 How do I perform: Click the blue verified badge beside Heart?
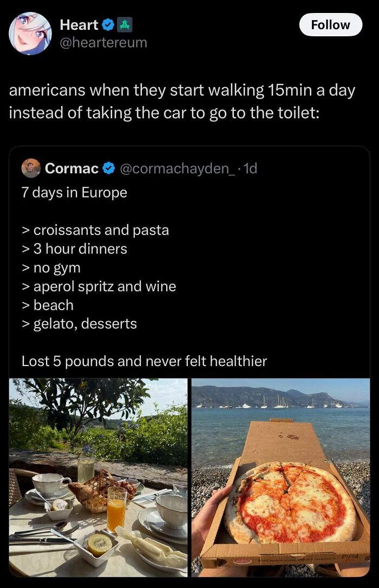pos(108,25)
